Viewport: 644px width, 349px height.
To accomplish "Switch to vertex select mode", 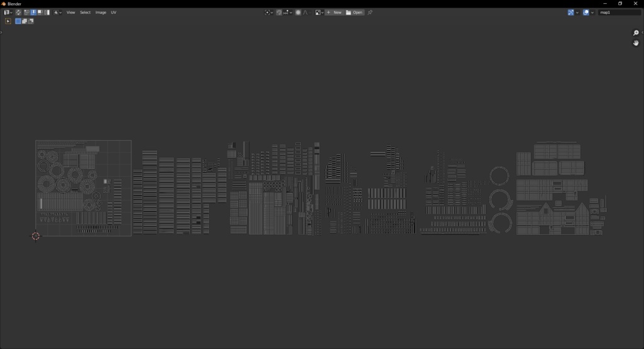I will (x=26, y=13).
